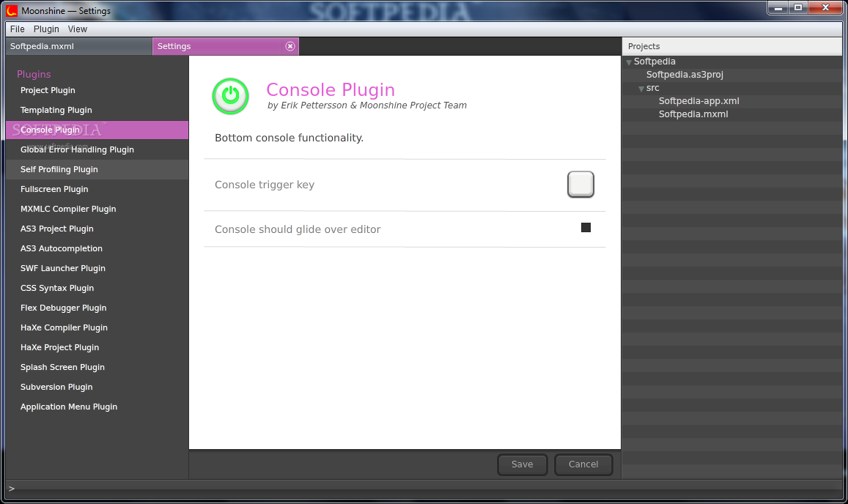848x504 pixels.
Task: Select Application Menu Plugin
Action: pyautogui.click(x=97, y=407)
